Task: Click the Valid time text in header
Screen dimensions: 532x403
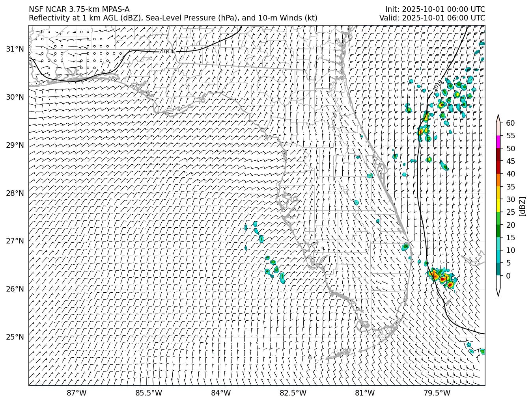Action: point(432,18)
